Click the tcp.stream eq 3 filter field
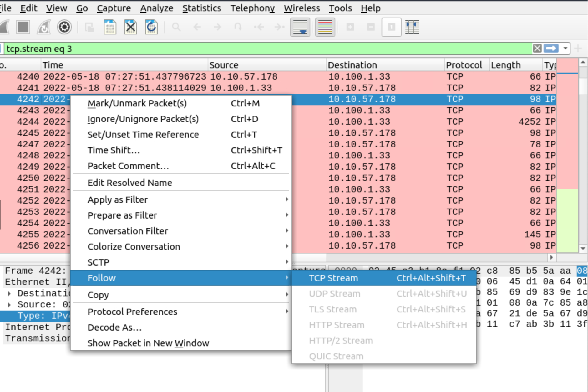 tap(268, 49)
